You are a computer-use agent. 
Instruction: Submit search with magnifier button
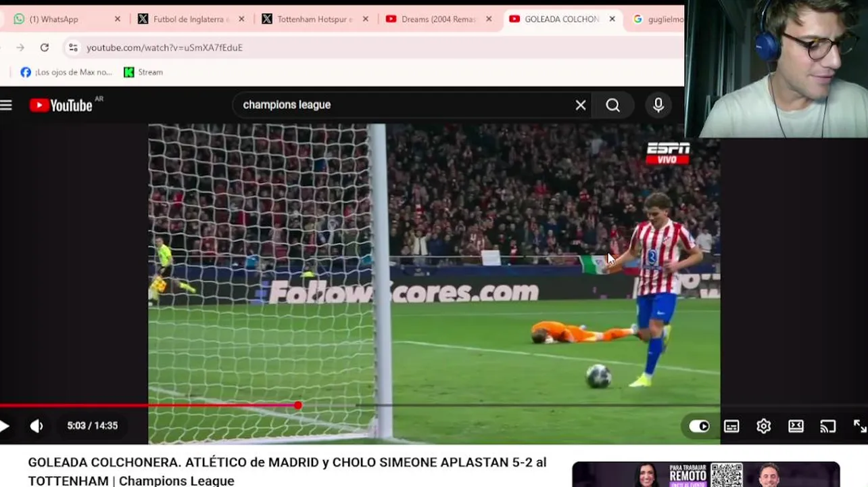point(612,105)
